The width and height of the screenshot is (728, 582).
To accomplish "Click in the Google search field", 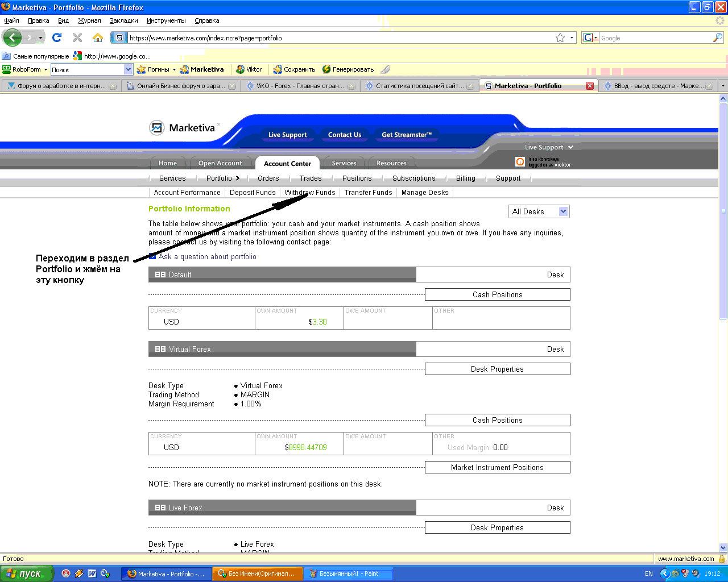I will click(655, 38).
